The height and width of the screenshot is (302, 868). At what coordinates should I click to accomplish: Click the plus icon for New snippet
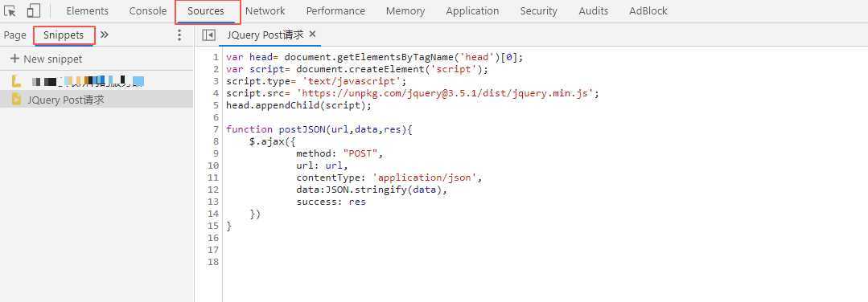click(15, 59)
